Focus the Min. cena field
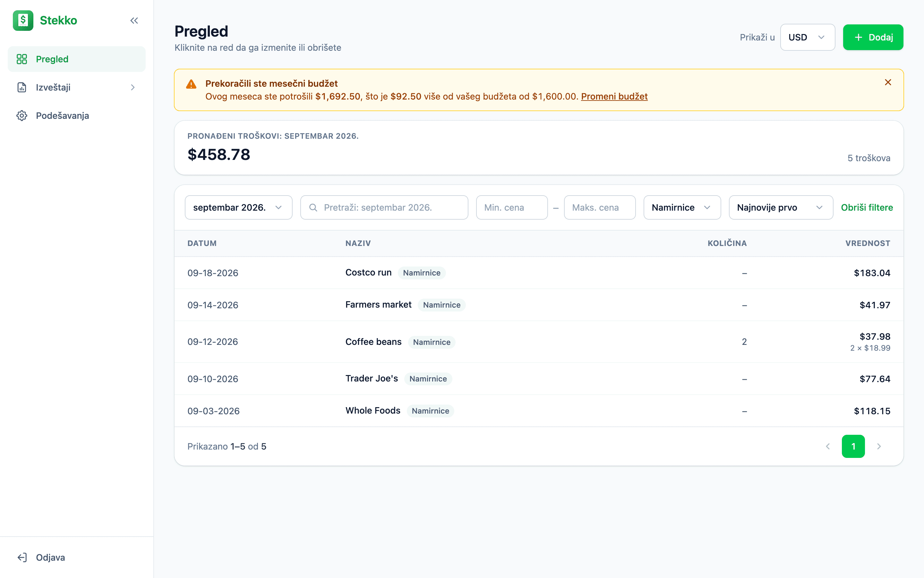Image resolution: width=924 pixels, height=578 pixels. coord(512,207)
